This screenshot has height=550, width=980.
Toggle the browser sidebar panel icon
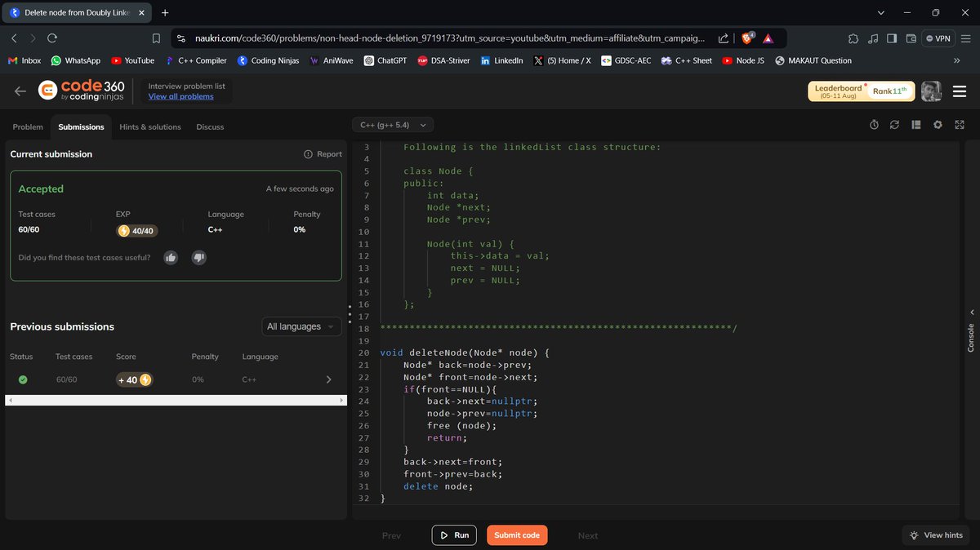[x=892, y=38]
